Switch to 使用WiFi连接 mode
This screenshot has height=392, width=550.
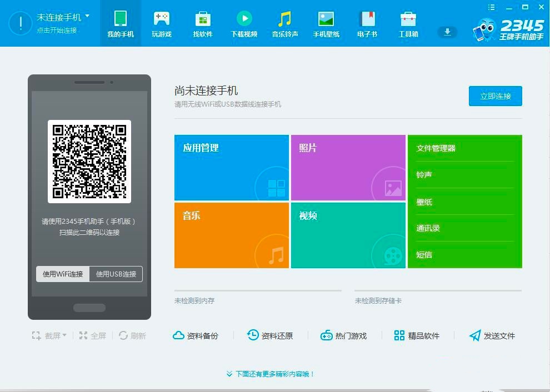63,274
